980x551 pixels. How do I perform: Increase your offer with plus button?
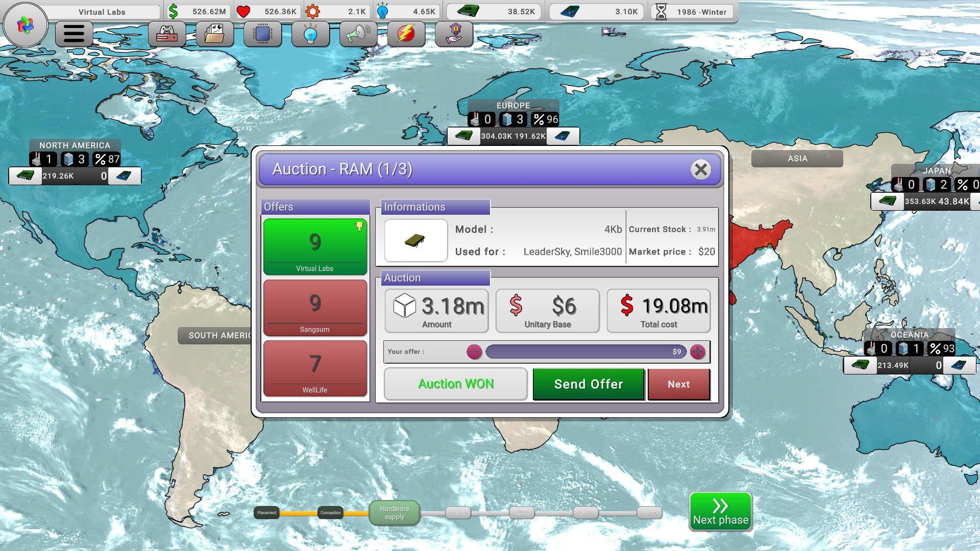[697, 352]
